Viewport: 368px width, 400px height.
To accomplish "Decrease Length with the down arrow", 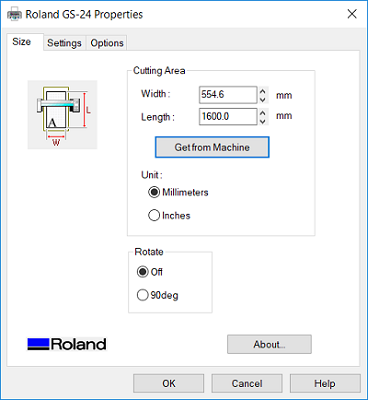I will [263, 121].
